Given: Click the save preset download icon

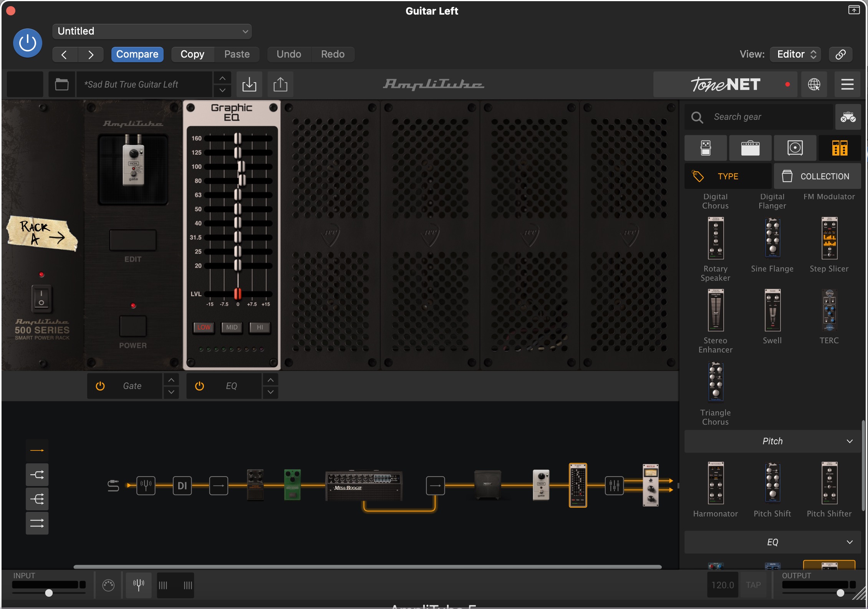Looking at the screenshot, I should click(x=249, y=84).
